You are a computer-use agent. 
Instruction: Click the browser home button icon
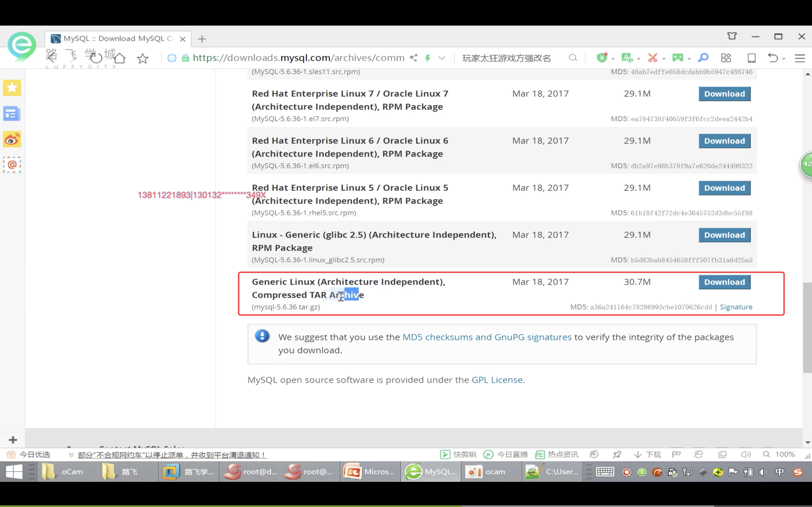[120, 58]
